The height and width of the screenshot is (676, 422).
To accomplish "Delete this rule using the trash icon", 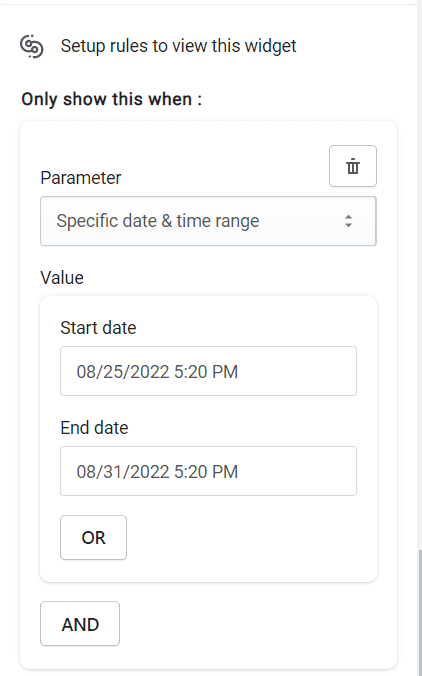I will (353, 166).
